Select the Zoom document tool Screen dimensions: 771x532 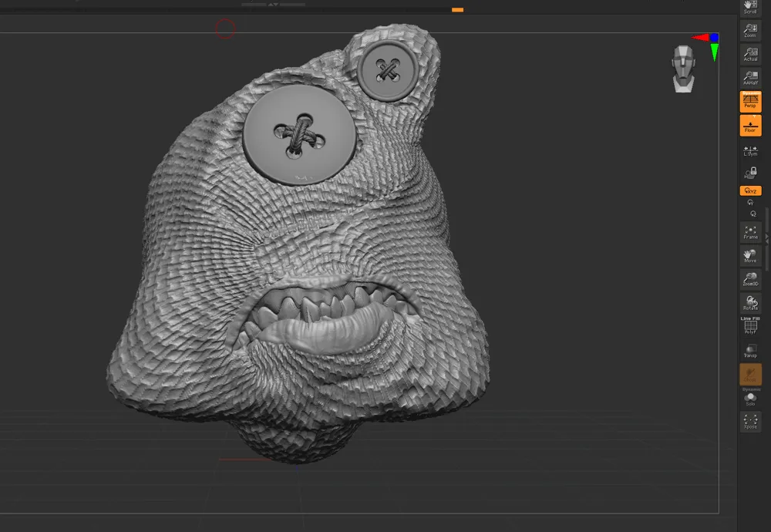[750, 31]
